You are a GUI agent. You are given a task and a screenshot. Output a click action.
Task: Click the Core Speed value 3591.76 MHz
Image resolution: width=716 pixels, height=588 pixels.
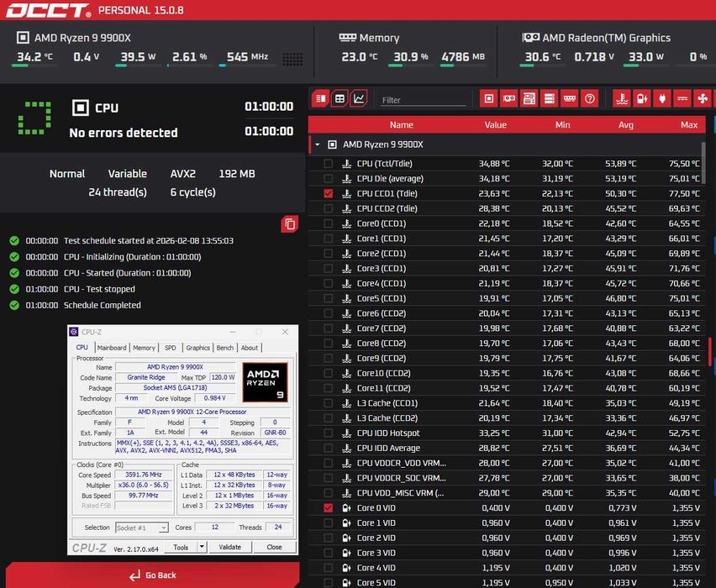click(x=144, y=475)
